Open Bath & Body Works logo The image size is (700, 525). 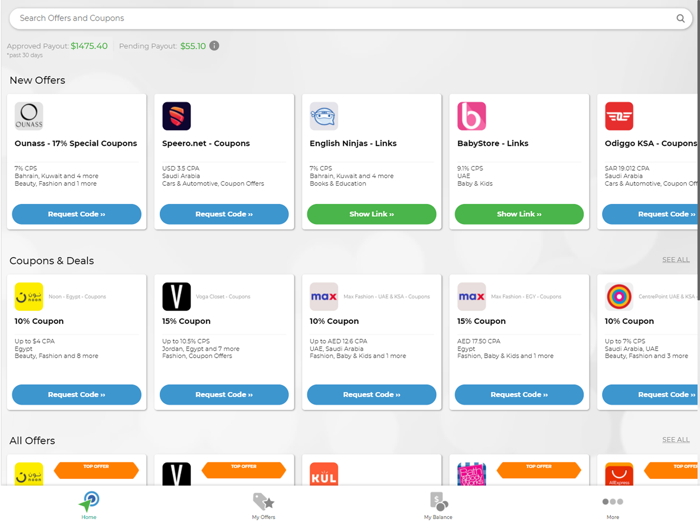[471, 474]
